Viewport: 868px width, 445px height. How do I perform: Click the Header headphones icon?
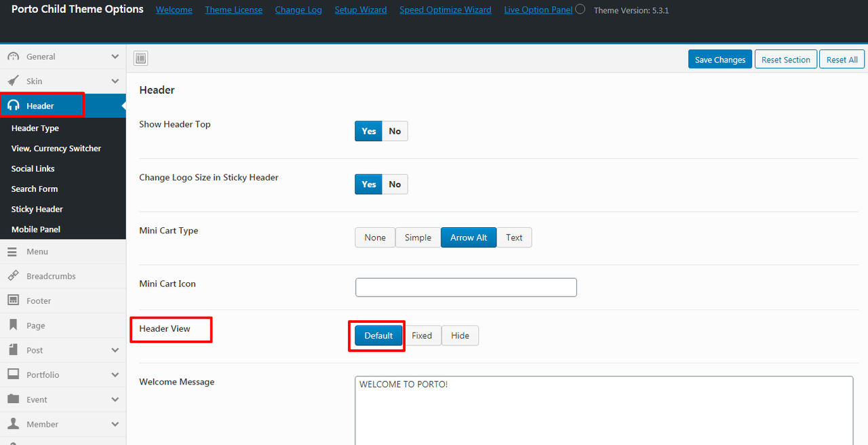[14, 106]
